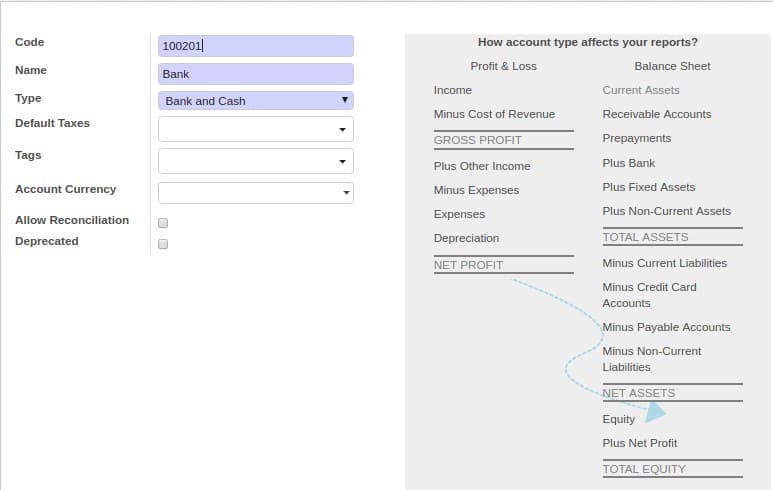
Task: Check the Deprecated checkbox
Action: [x=163, y=244]
